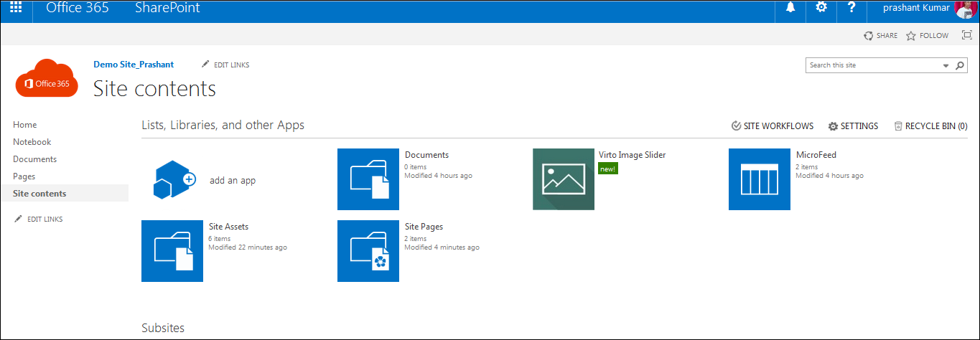Click the SETTINGS text link

859,126
